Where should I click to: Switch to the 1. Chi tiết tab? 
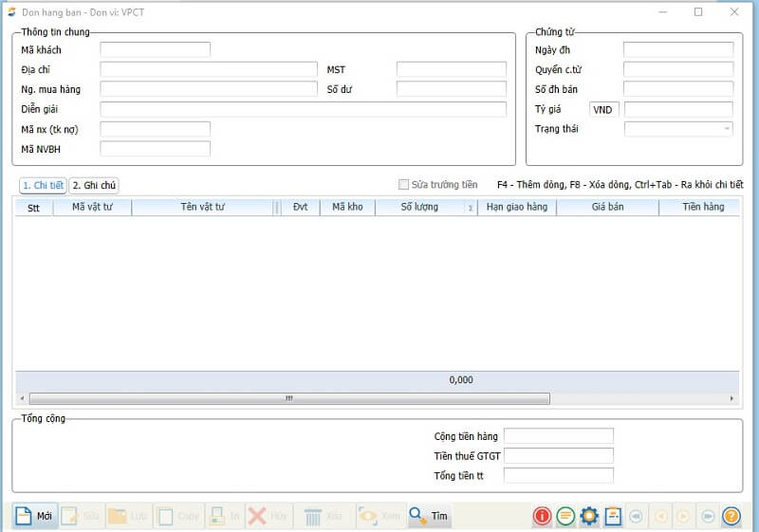point(43,185)
